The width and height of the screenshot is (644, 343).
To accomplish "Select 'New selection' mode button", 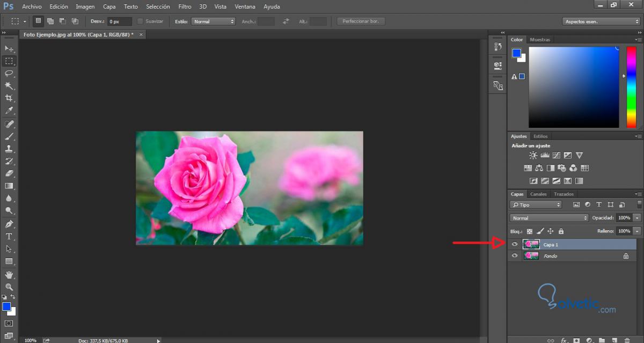I will 38,21.
